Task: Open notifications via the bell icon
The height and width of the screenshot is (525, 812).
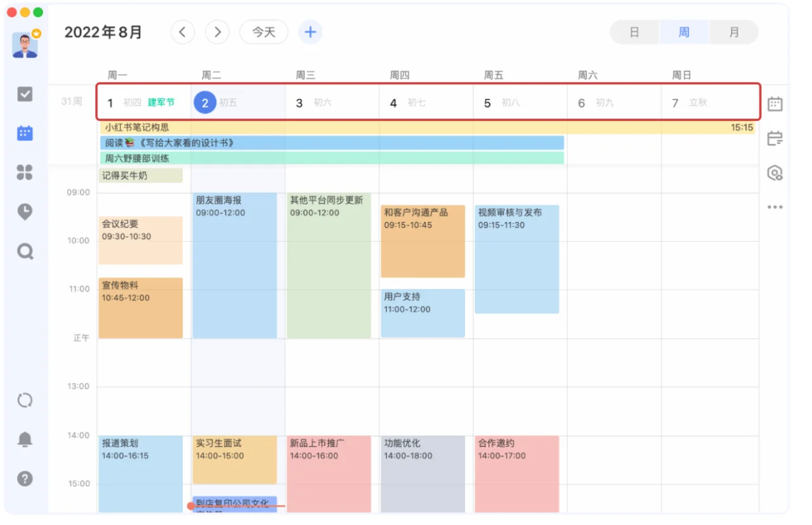Action: click(24, 439)
